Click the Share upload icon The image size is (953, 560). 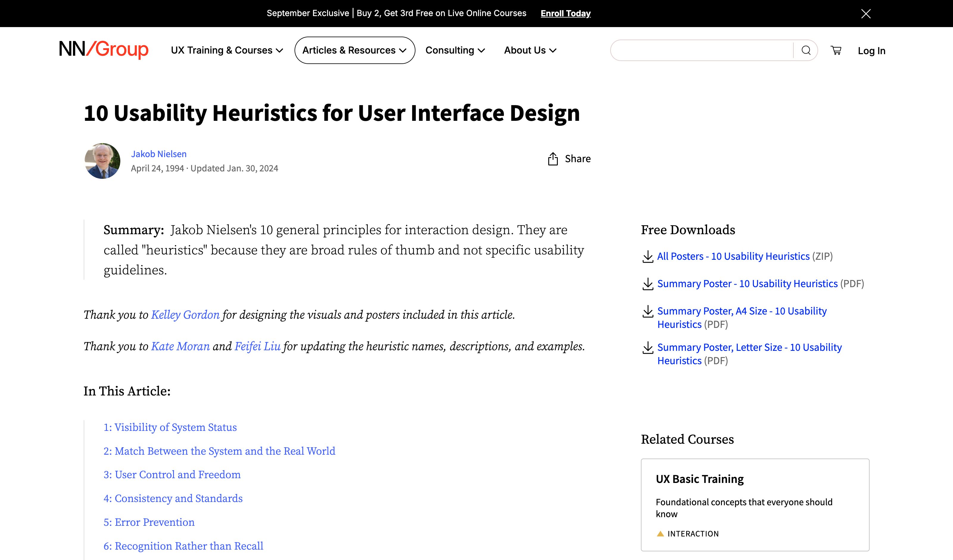click(553, 159)
